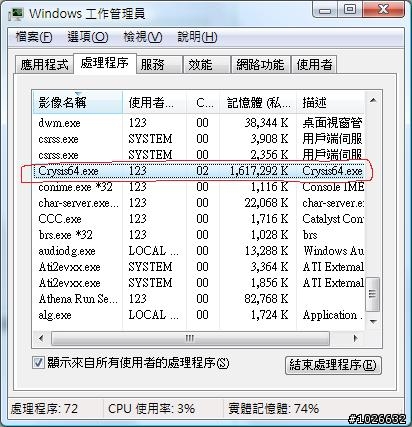Click 實體記憶體: 74% status entry

click(x=274, y=409)
